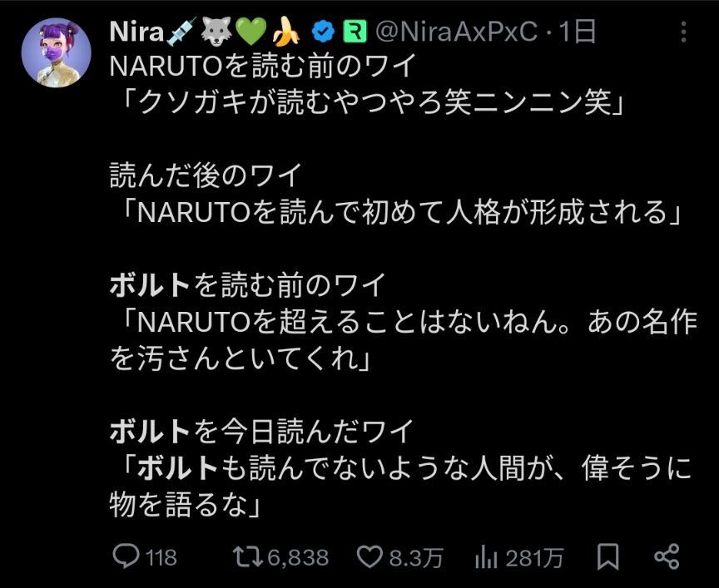Click the 281万 view count
Viewport: 719px width, 588px height.
coord(535,556)
